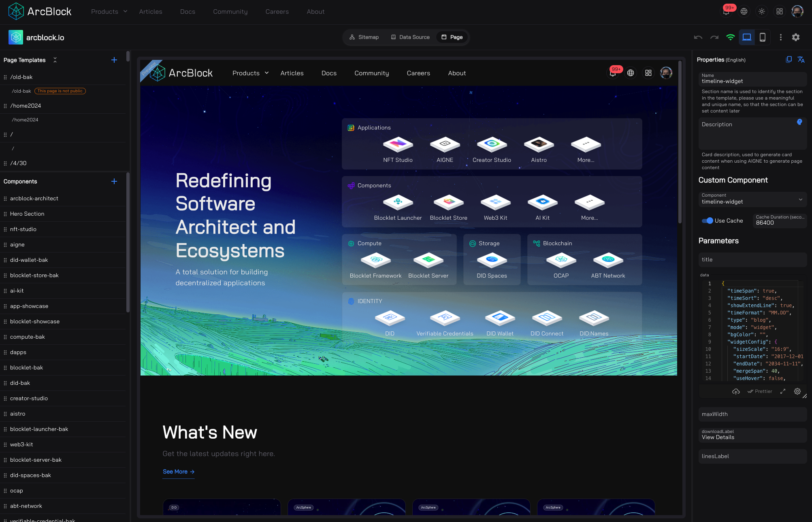Toggle the light/dark theme sun icon
Screen dimensions: 812x522
pos(761,11)
